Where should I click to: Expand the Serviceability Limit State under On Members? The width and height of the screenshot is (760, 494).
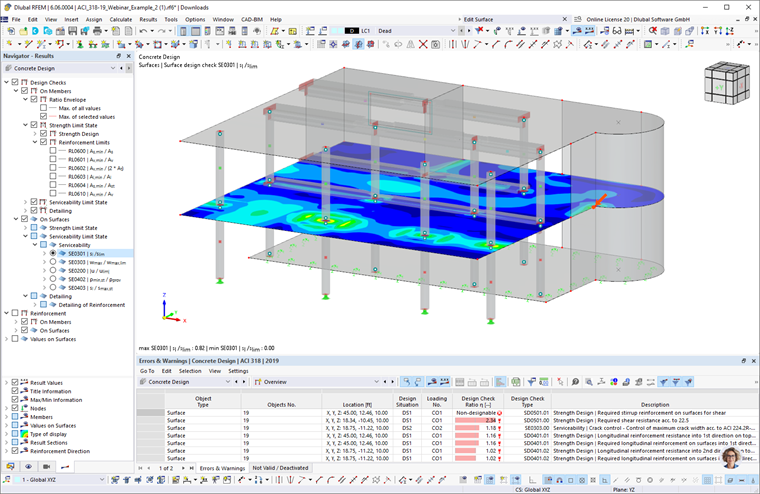coord(25,202)
